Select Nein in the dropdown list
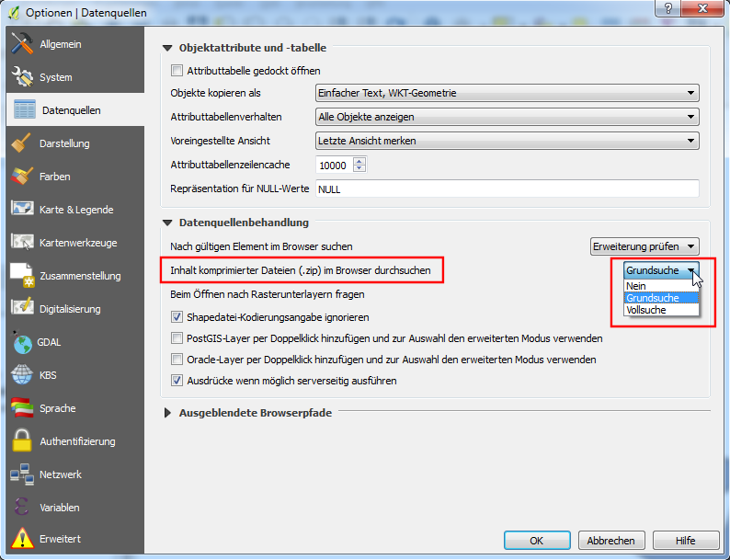Image resolution: width=730 pixels, height=560 pixels. pyautogui.click(x=661, y=286)
